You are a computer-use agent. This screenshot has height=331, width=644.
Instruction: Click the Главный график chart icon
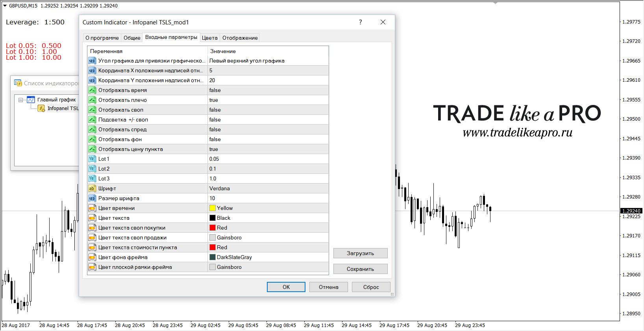[x=31, y=100]
